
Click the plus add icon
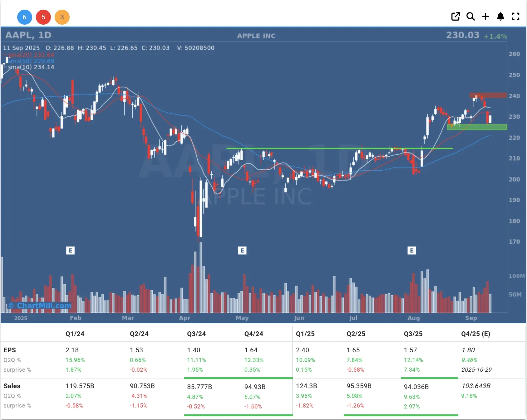(485, 17)
